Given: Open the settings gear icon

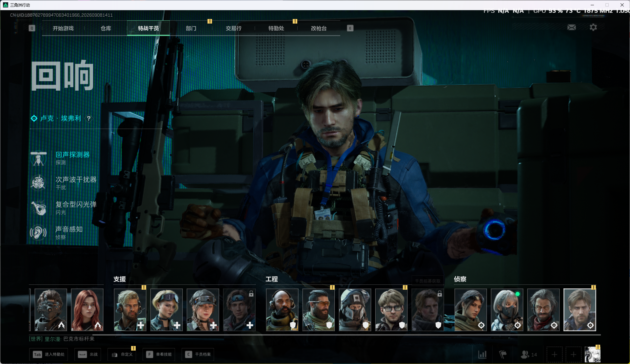Looking at the screenshot, I should [x=593, y=27].
